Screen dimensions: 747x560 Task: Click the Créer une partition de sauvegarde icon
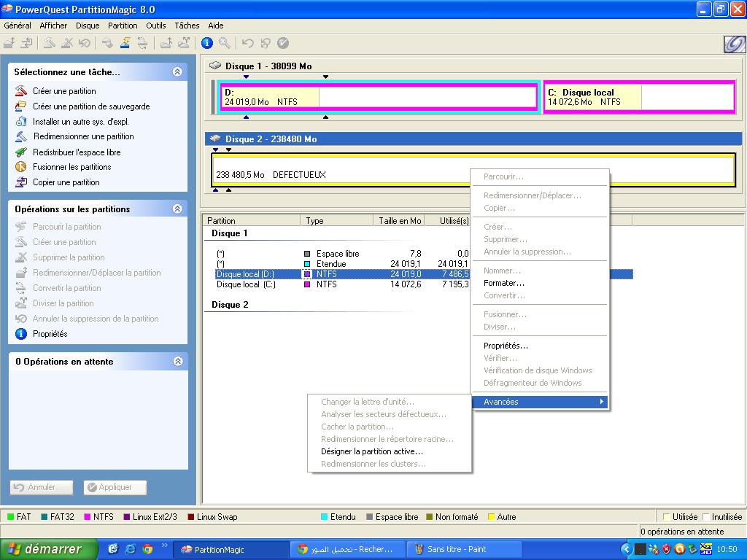click(21, 106)
